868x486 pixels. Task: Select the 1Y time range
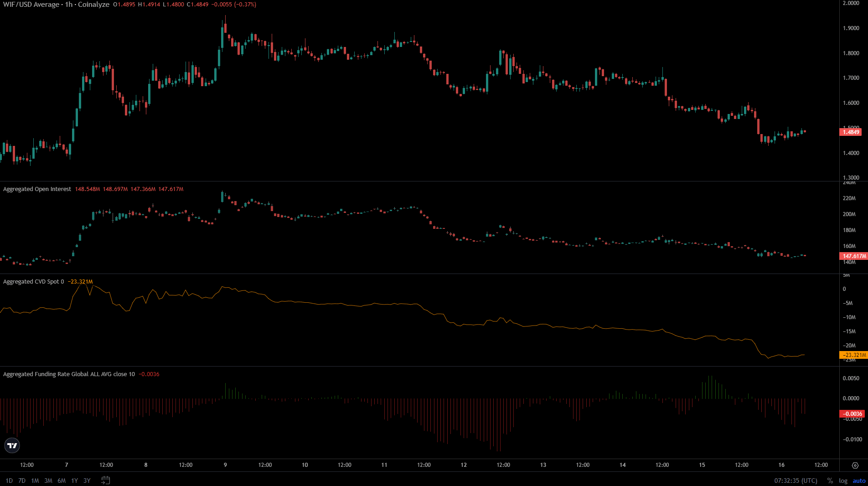[74, 481]
